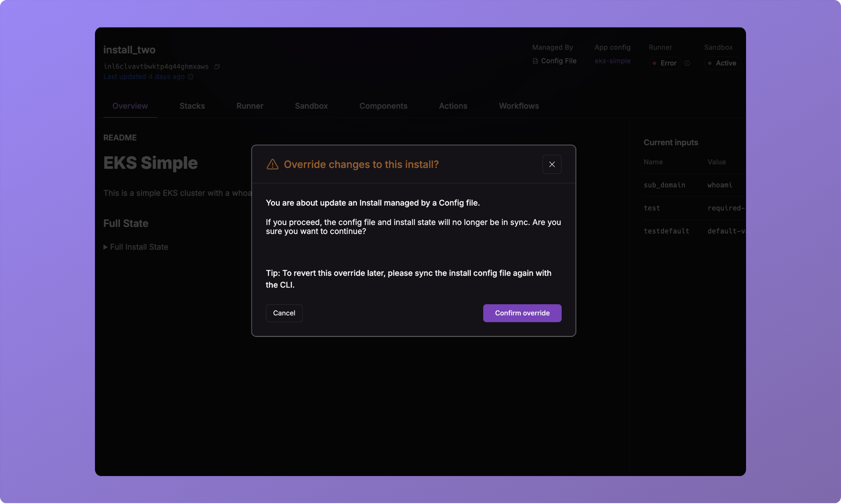Image resolution: width=841 pixels, height=504 pixels.
Task: Click the Runner Error status badge
Action: point(664,63)
